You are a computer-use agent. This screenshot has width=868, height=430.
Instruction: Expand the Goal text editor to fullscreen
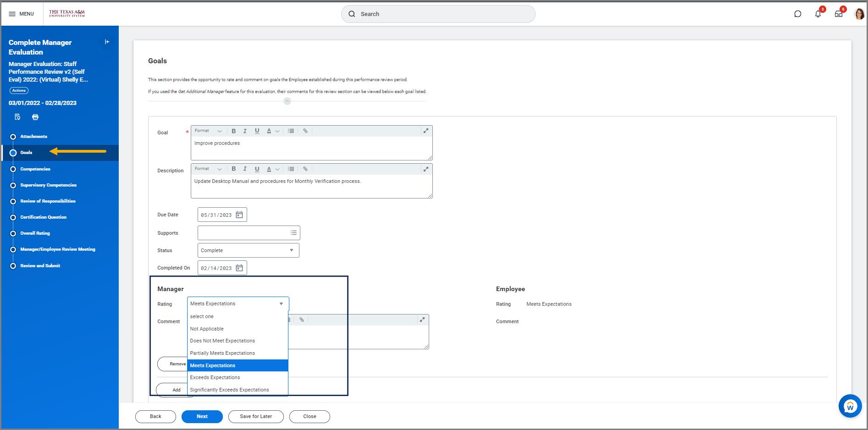[426, 131]
